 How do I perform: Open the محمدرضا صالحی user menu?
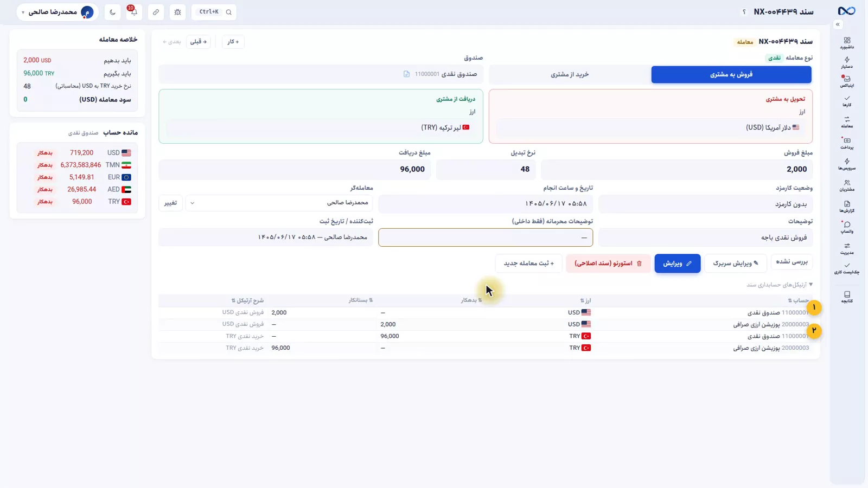(58, 12)
